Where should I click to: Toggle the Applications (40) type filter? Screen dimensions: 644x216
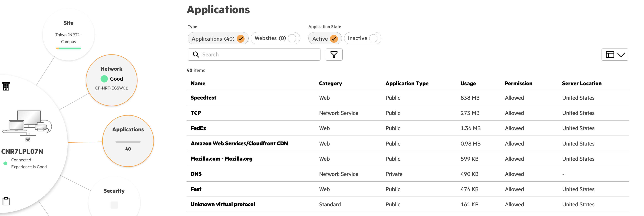[218, 39]
